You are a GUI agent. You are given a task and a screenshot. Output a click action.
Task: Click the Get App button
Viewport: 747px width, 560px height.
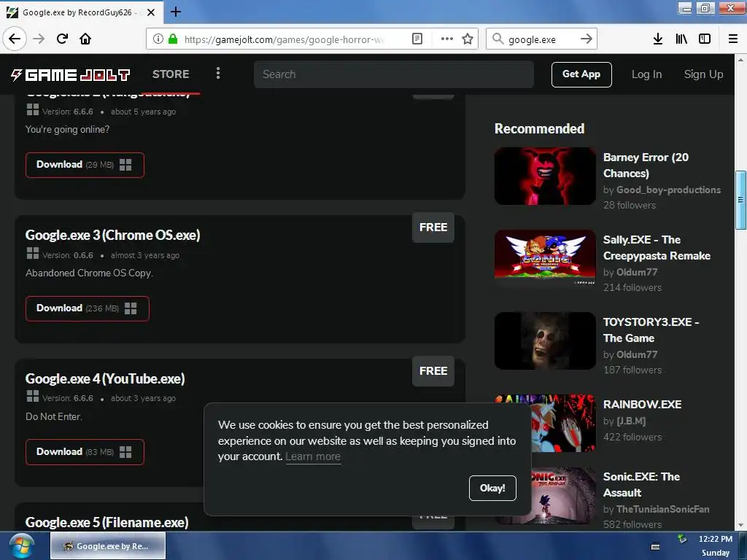(581, 74)
